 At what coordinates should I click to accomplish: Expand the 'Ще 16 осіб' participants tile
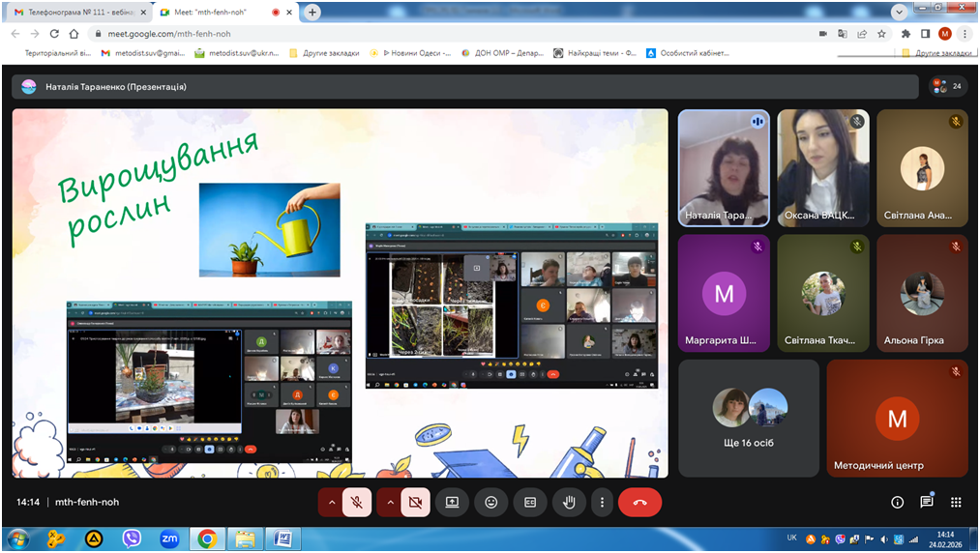749,418
